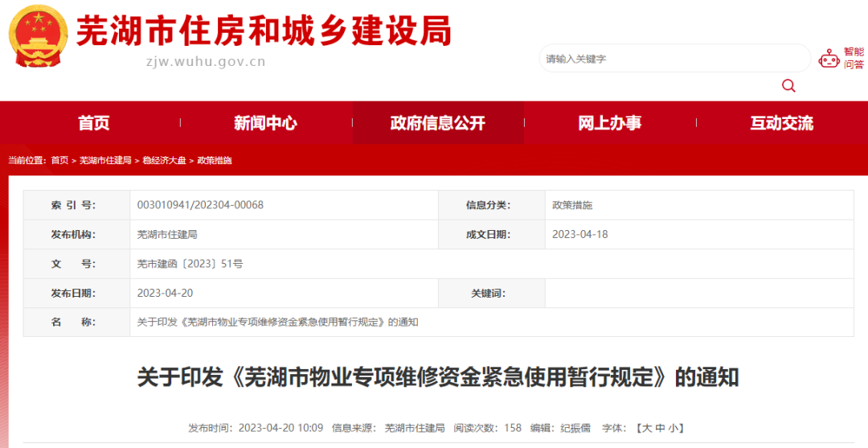The width and height of the screenshot is (868, 448).
Task: Click the main article headline
Action: tap(437, 377)
